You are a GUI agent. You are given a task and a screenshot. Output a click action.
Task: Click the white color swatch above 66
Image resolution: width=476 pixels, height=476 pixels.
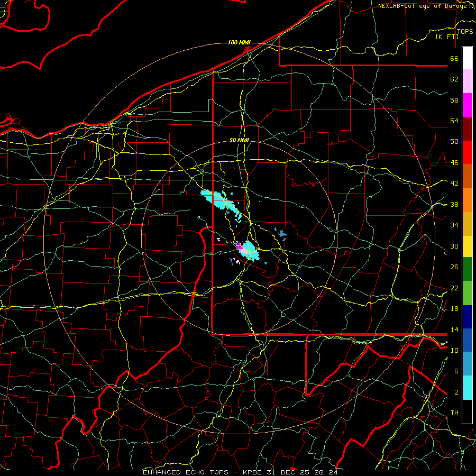point(467,58)
